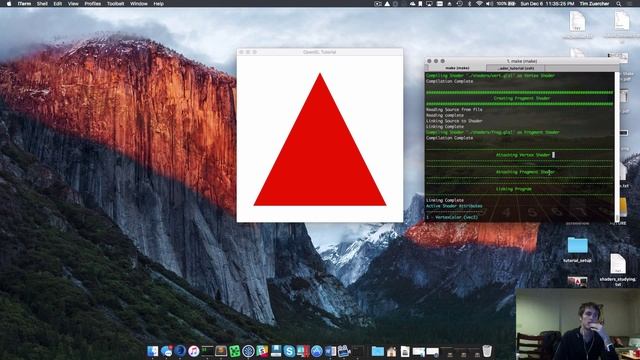Switch to the second iTerm tab (zsh)
Screen dimensions: 640x360
point(516,68)
